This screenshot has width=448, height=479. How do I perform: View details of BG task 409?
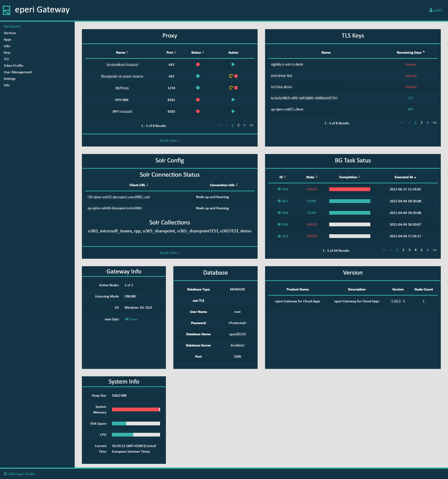pyautogui.click(x=282, y=189)
